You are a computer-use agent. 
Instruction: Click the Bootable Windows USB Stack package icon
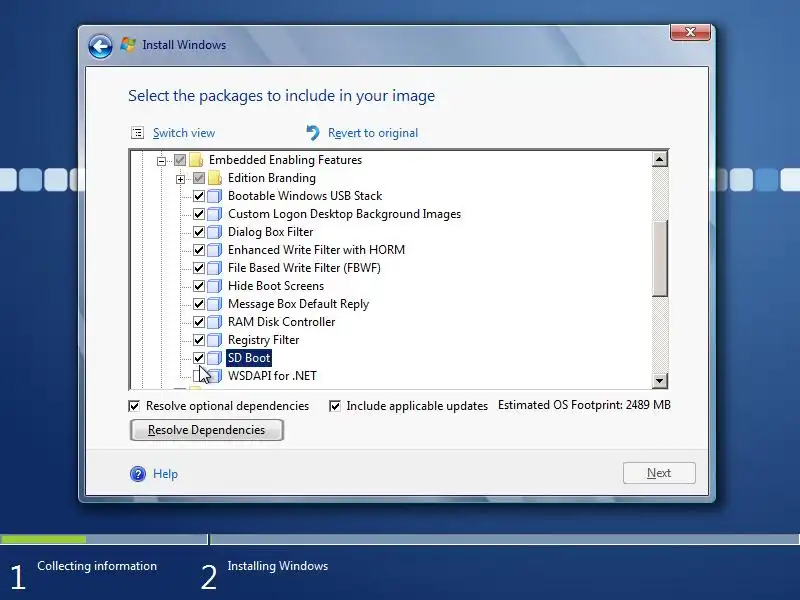pyautogui.click(x=215, y=196)
